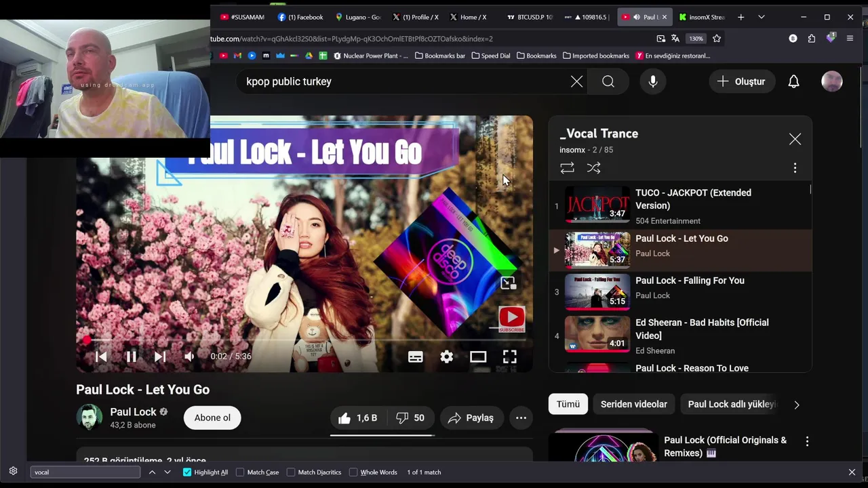Viewport: 868px width, 488px height.
Task: Open the playlist three-dot options menu
Action: [x=795, y=168]
